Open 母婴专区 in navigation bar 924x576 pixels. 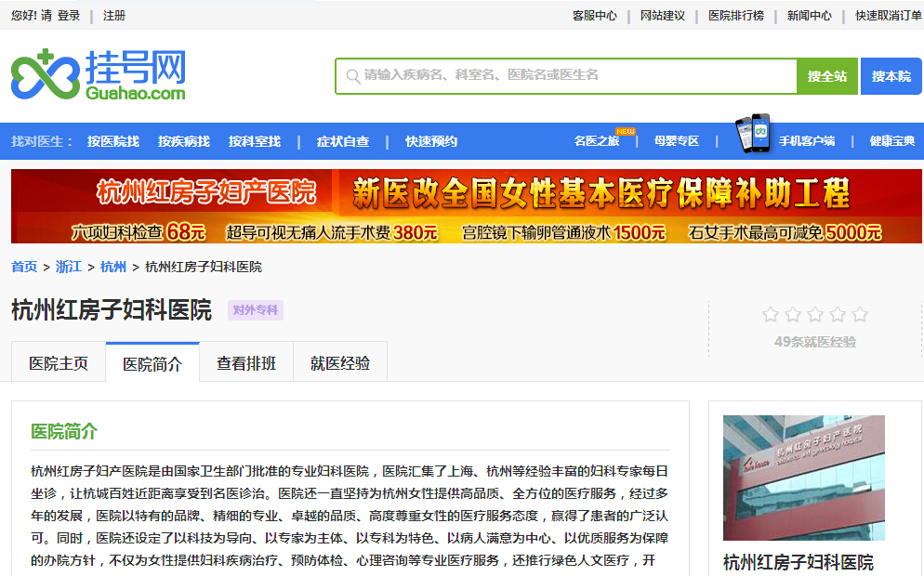(677, 141)
